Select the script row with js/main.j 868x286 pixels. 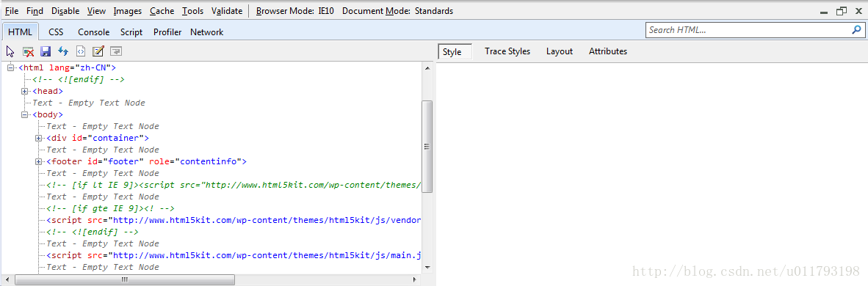click(234, 255)
